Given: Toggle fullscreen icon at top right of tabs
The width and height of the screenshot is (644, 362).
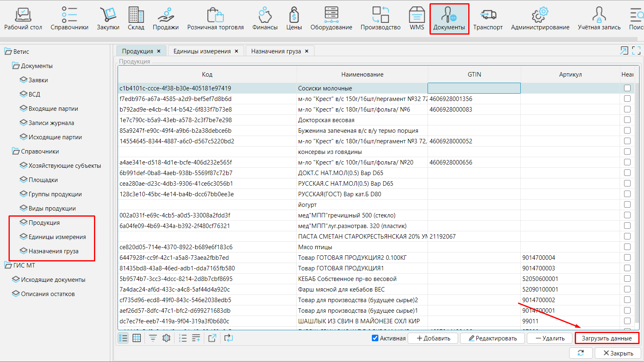Looking at the screenshot, I should [x=636, y=50].
